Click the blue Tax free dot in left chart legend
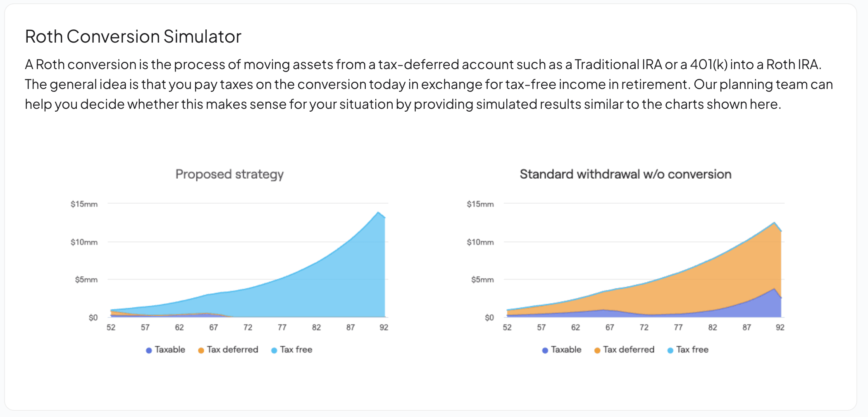This screenshot has width=868, height=417. [x=274, y=350]
